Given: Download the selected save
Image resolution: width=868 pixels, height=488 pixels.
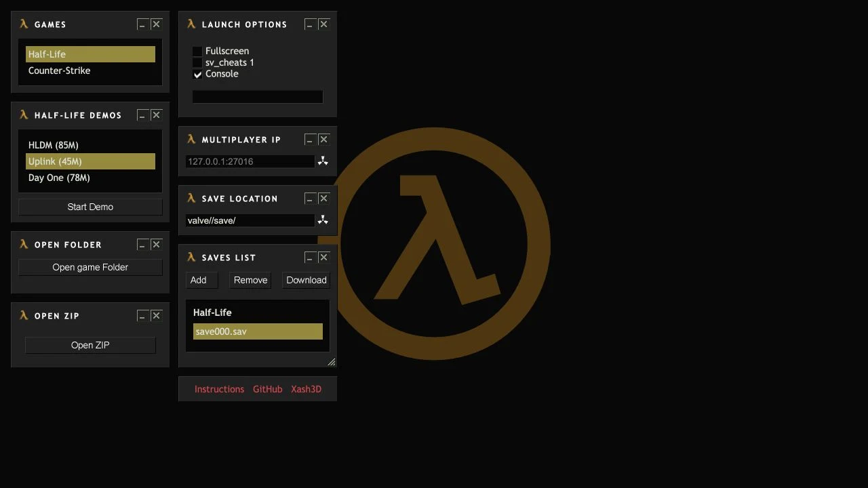Looking at the screenshot, I should 307,280.
